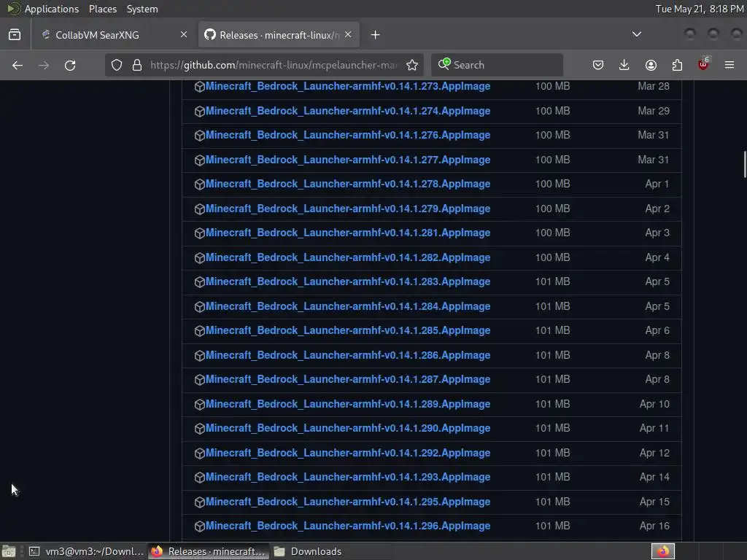Click the show desktop icon in taskbar
This screenshot has height=560, width=747.
pos(9,551)
